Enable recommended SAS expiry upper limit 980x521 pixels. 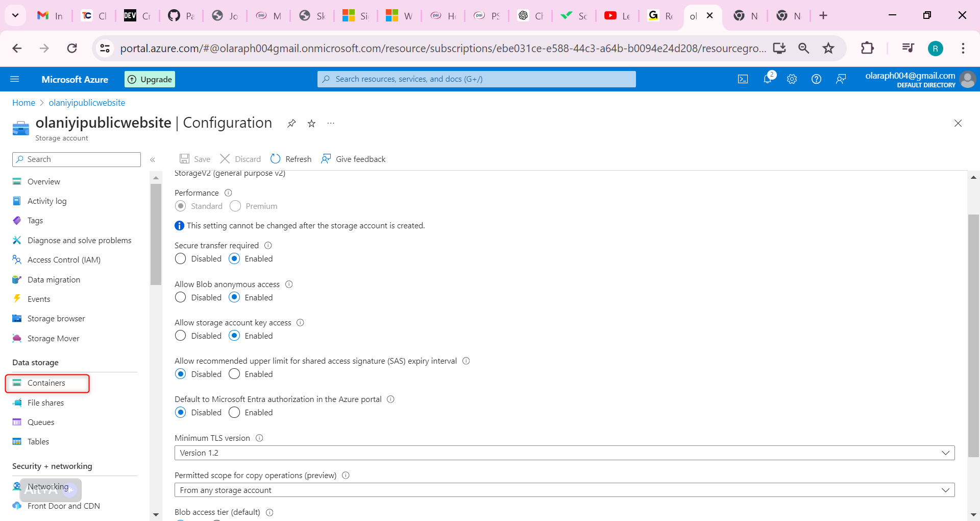coord(234,374)
